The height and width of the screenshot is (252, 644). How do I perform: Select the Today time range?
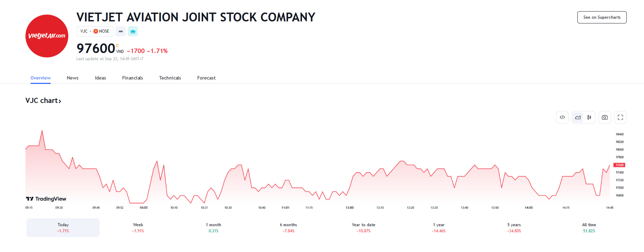[63, 228]
